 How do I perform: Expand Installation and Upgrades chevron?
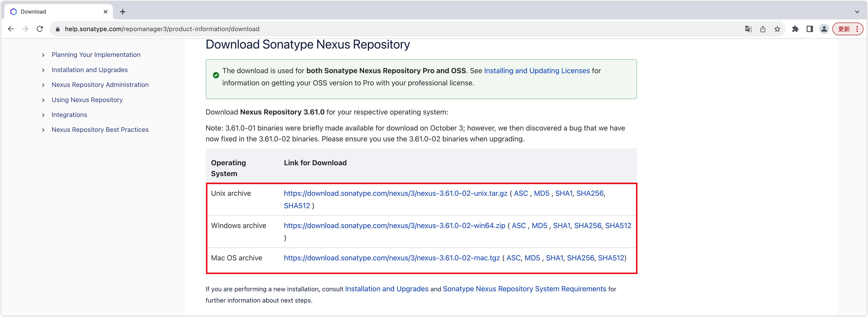click(43, 70)
